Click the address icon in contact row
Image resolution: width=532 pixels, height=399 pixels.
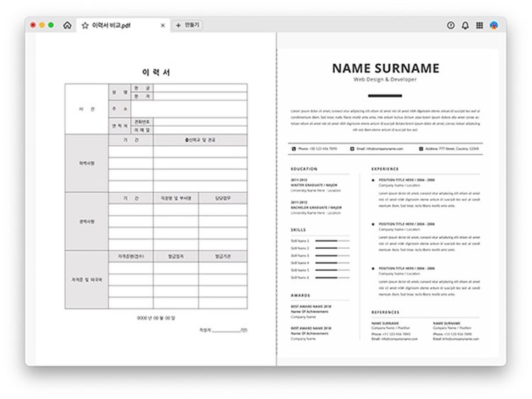point(421,149)
